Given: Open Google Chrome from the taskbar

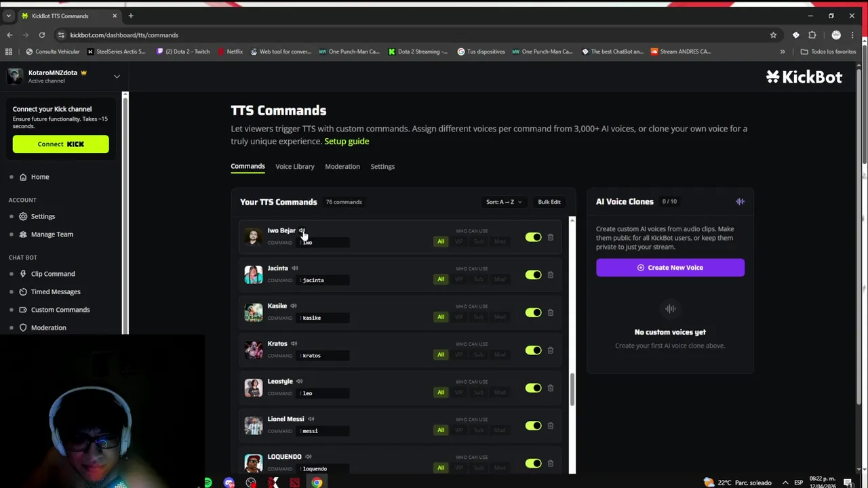Looking at the screenshot, I should (317, 483).
